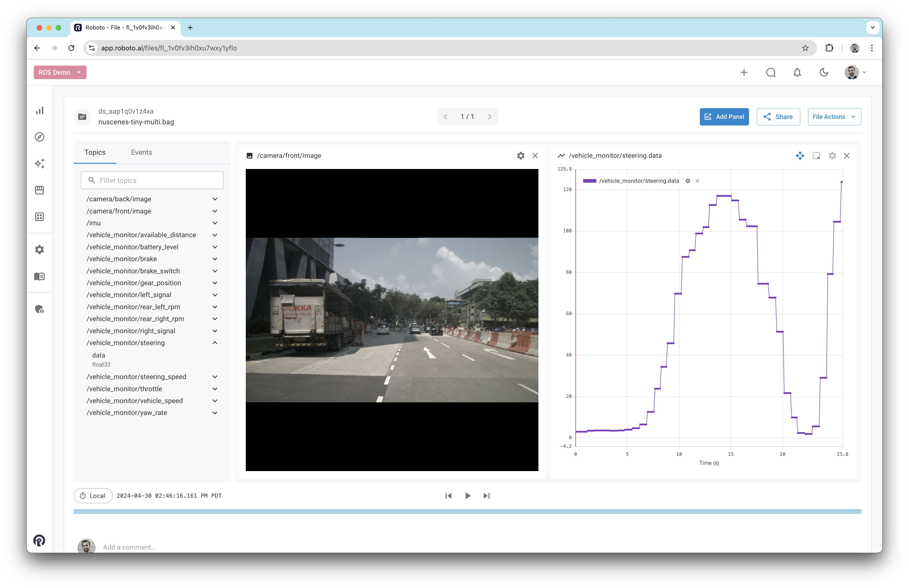Toggle dark mode moon icon
Image resolution: width=909 pixels, height=588 pixels.
(824, 72)
